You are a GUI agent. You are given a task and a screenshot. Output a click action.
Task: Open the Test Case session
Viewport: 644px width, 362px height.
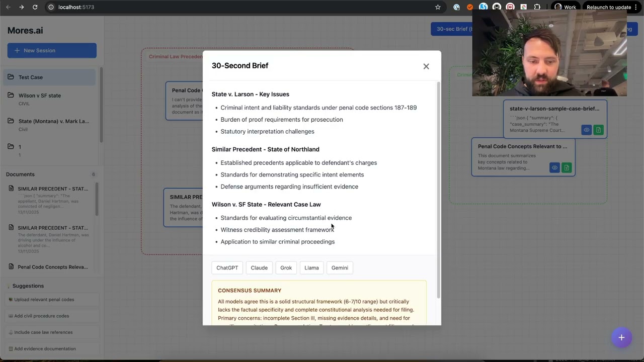(x=49, y=77)
